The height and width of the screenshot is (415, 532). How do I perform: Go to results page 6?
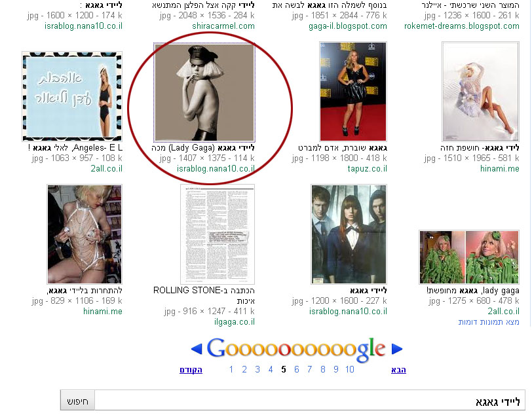point(297,369)
